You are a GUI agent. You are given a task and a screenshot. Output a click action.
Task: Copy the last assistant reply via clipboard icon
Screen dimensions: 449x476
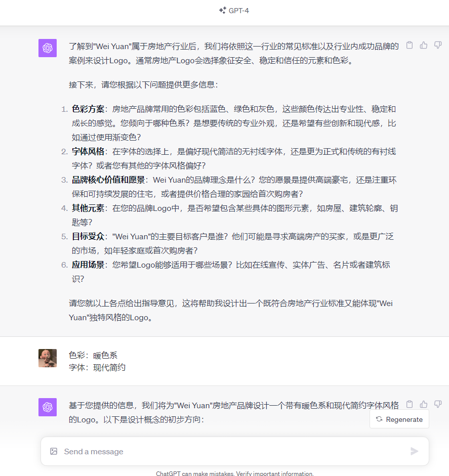410,404
